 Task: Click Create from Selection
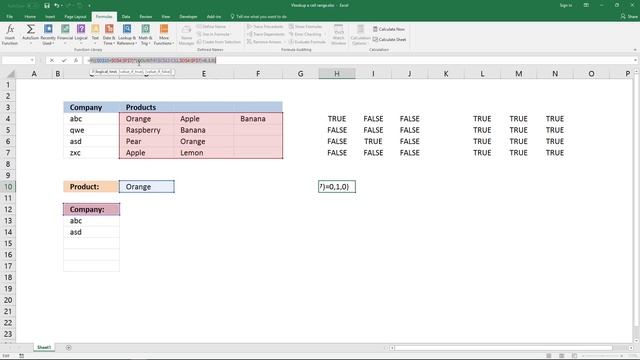[218, 42]
